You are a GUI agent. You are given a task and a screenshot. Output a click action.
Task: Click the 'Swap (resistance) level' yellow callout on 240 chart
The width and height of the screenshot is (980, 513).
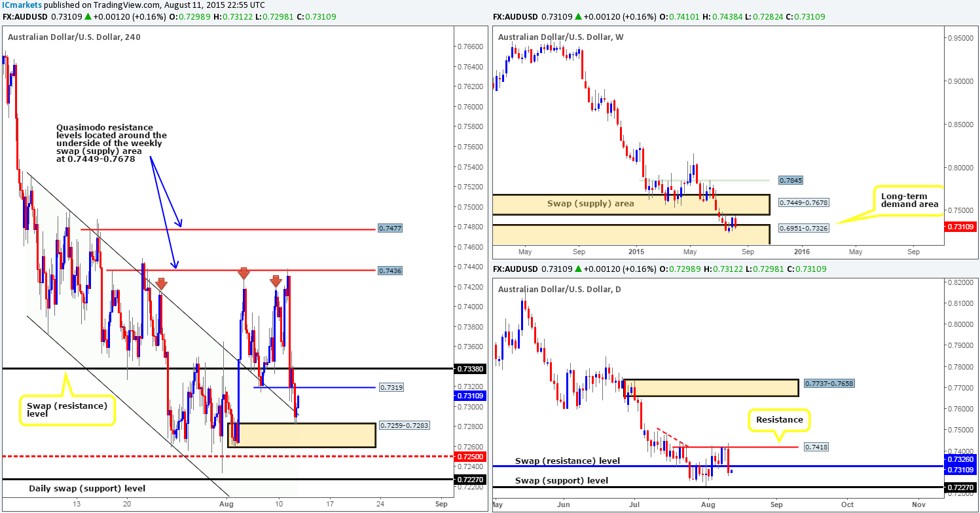pos(68,411)
